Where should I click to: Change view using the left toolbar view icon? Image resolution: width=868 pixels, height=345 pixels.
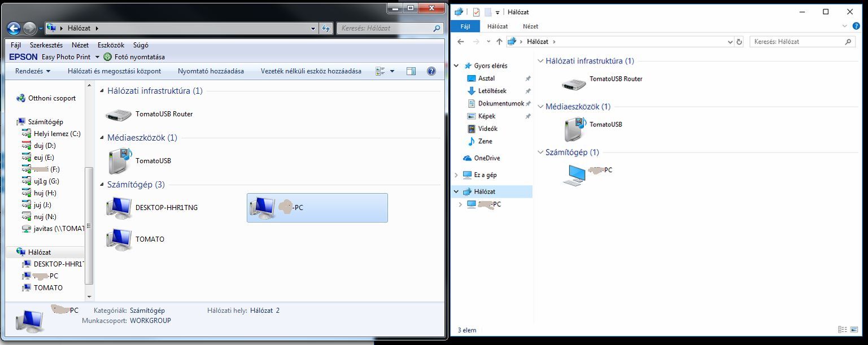(x=380, y=71)
